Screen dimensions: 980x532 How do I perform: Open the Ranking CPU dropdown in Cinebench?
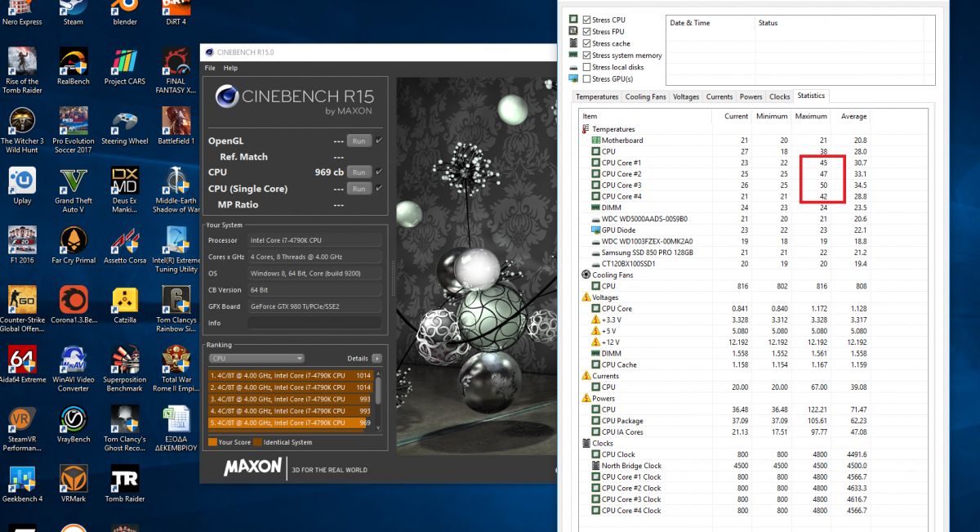click(x=256, y=358)
